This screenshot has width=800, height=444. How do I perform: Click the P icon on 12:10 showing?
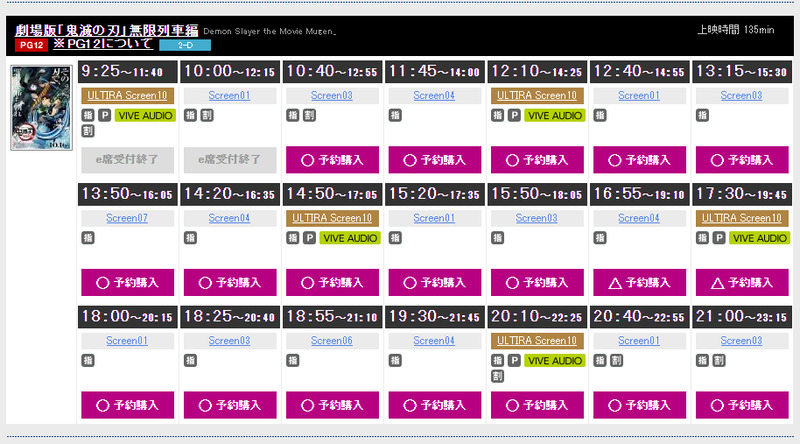(514, 116)
